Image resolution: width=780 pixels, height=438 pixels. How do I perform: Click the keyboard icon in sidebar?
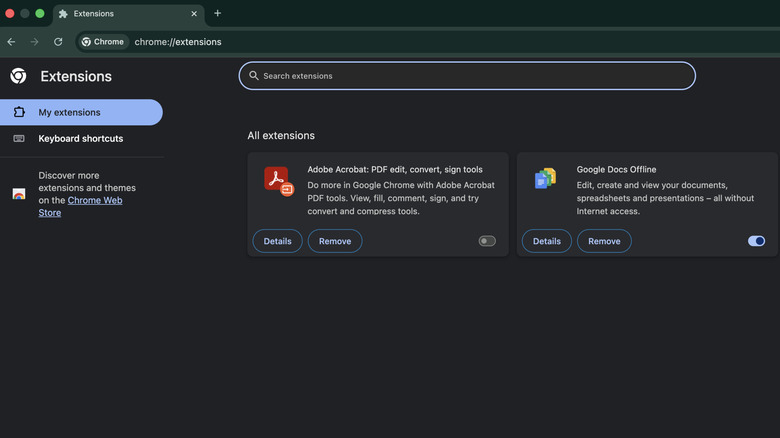click(19, 138)
